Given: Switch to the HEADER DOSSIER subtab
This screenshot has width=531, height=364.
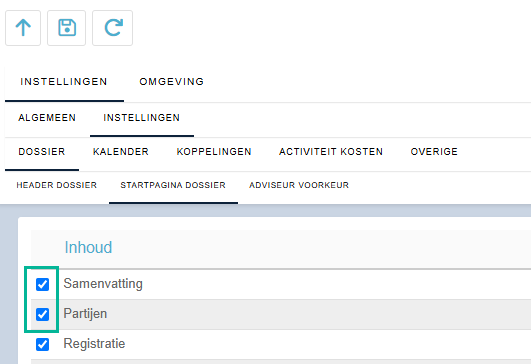Looking at the screenshot, I should [x=57, y=185].
